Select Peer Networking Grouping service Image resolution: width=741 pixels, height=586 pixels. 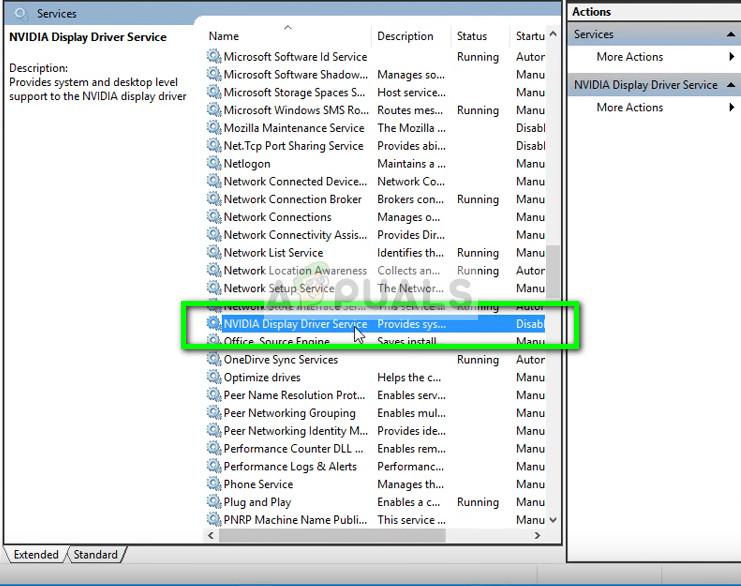tap(376, 413)
